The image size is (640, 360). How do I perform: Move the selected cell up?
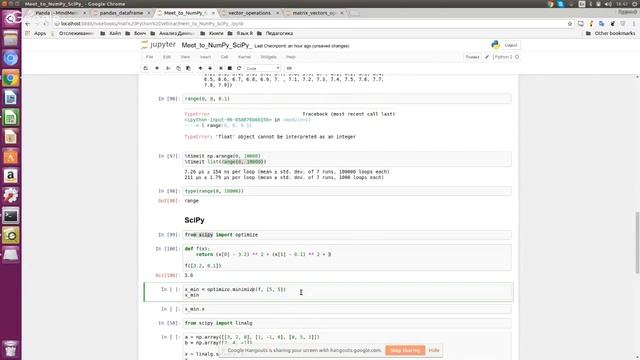tap(200, 68)
